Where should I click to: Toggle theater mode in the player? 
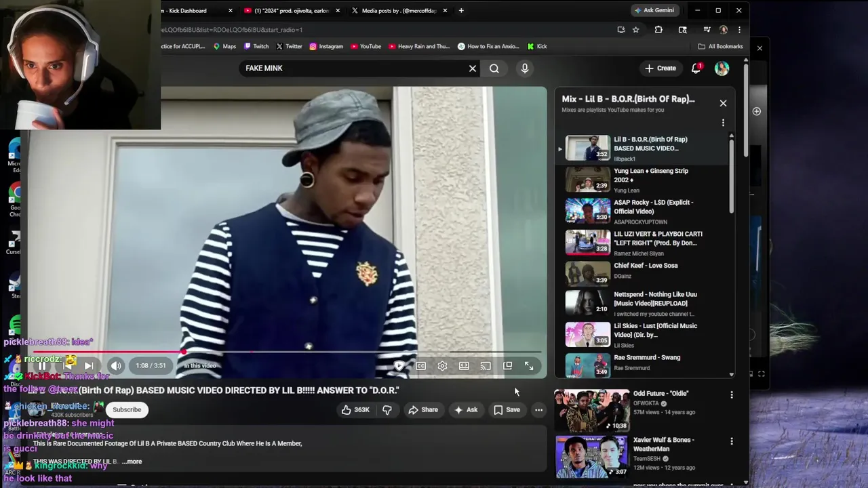[x=464, y=366]
